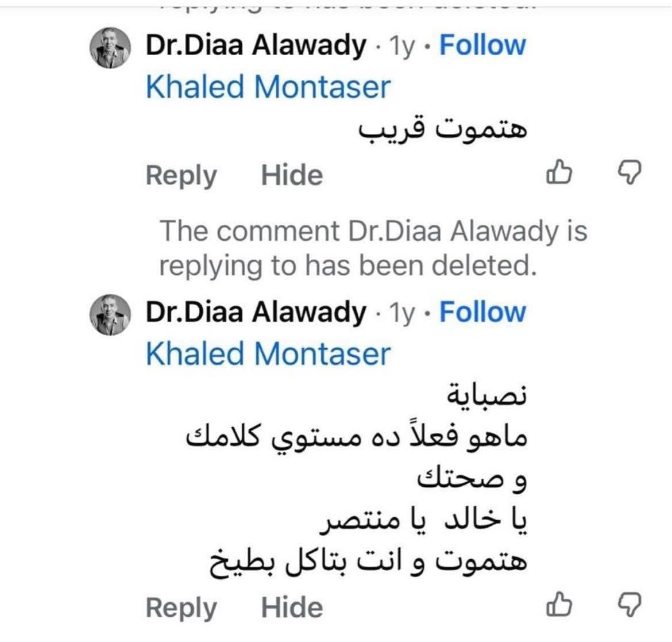
Task: Hide the comment ending with "بطيخ"
Action: pyautogui.click(x=292, y=608)
